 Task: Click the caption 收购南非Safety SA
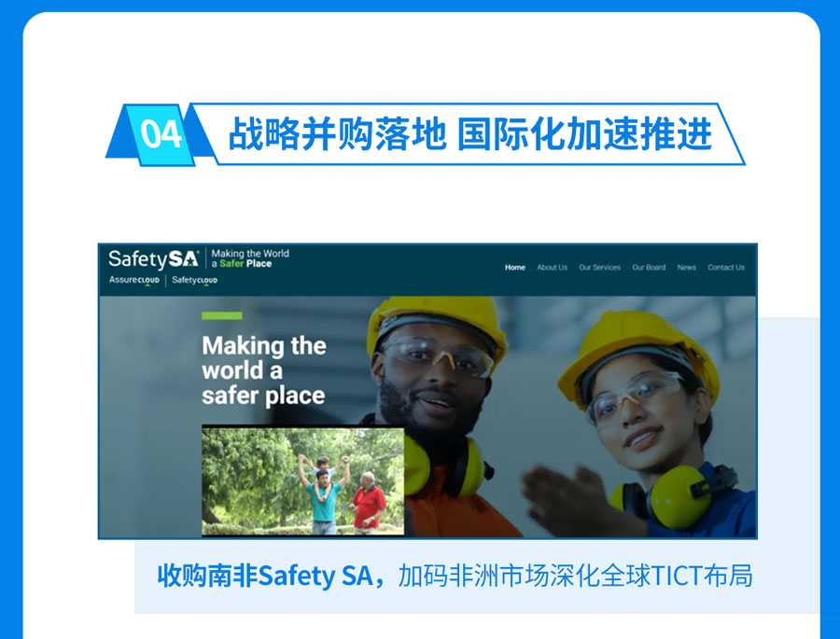coord(265,576)
